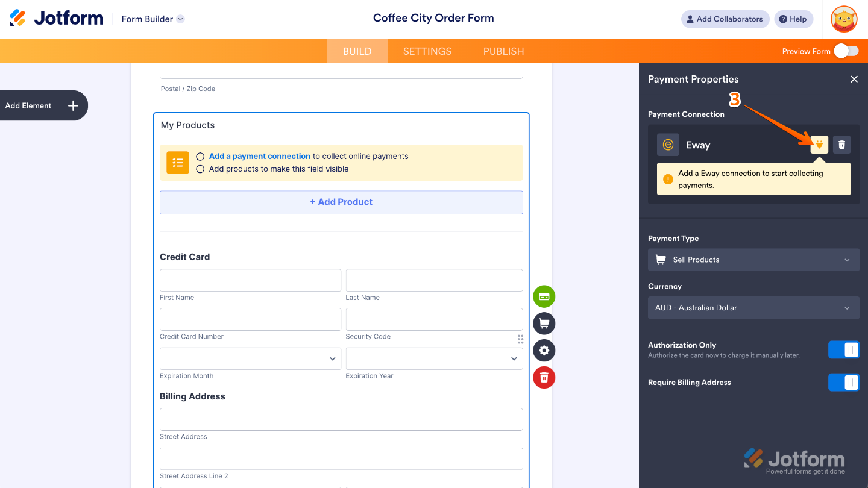
Task: Click the Billing Address section heading
Action: pos(192,396)
